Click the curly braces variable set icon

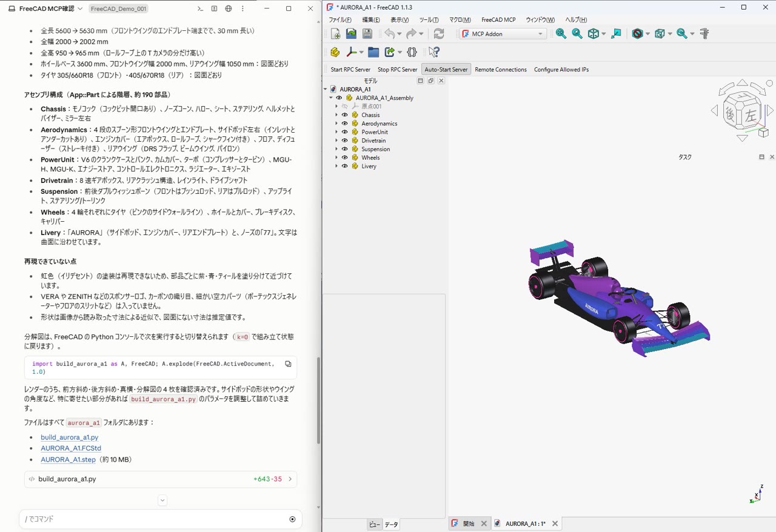click(412, 52)
